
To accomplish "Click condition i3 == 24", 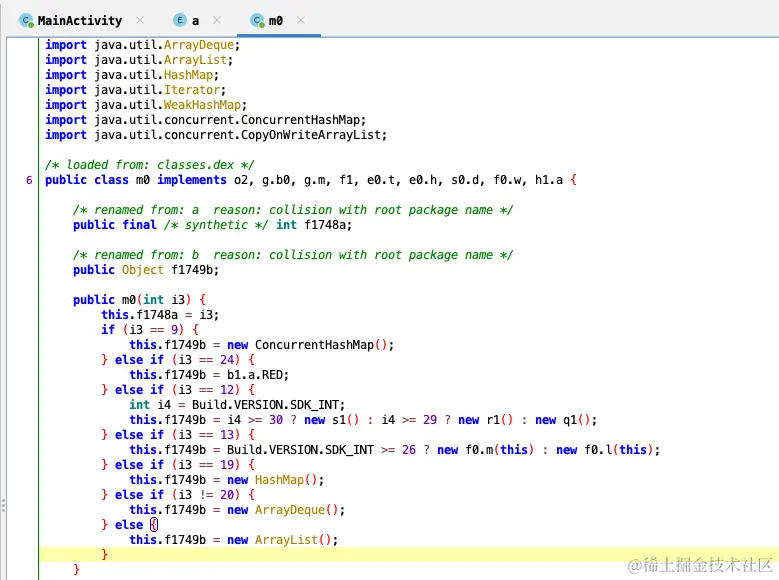I will pyautogui.click(x=206, y=360).
